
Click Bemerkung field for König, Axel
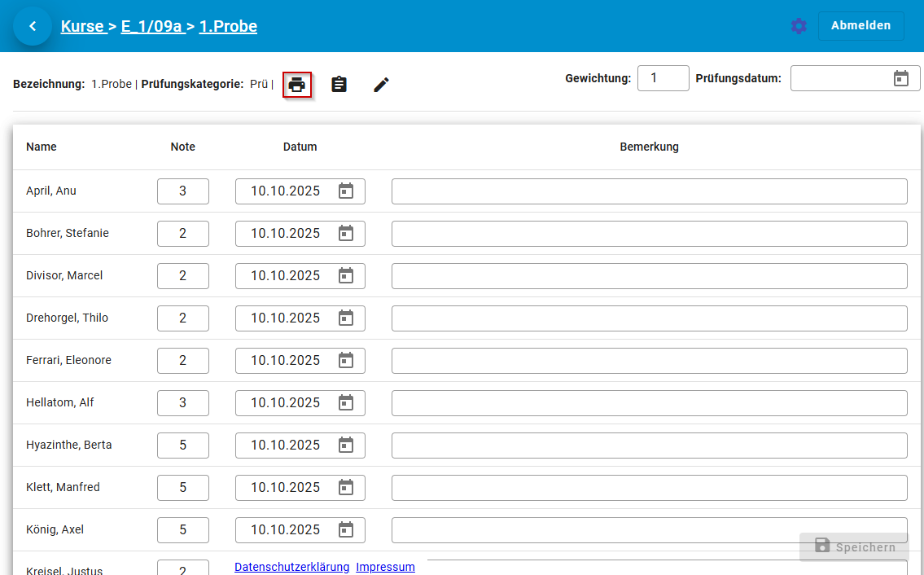[650, 530]
